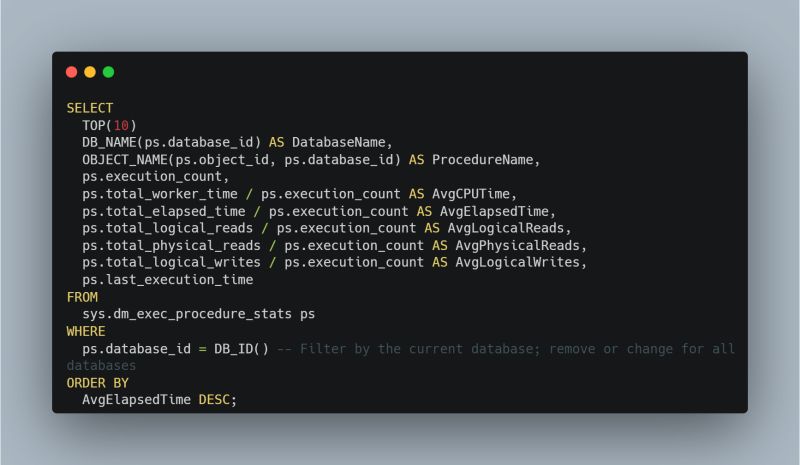
Task: Click the AvgCPUTime alias
Action: click(x=470, y=194)
